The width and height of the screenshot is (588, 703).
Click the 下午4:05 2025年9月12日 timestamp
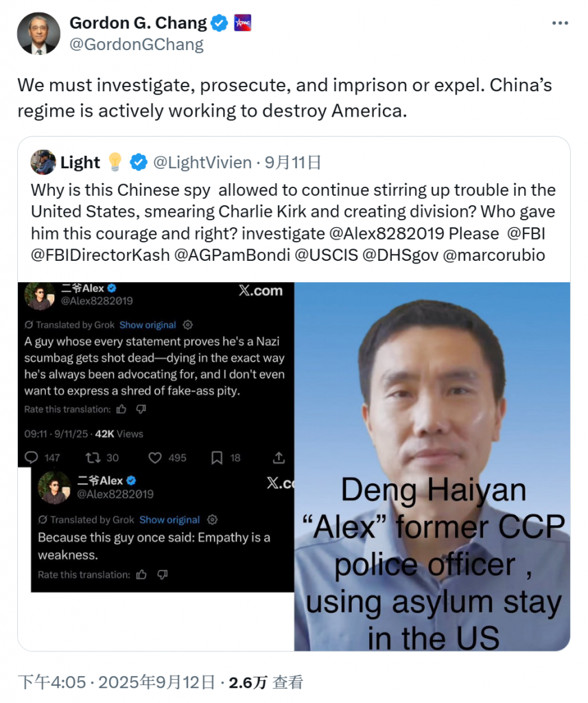pyautogui.click(x=117, y=682)
